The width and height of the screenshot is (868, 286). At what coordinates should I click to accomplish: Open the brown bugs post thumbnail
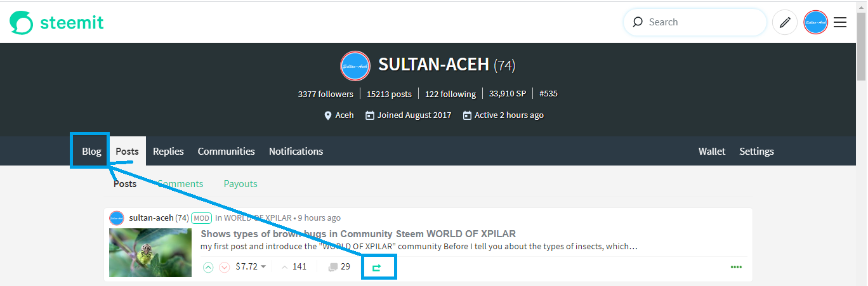click(150, 252)
